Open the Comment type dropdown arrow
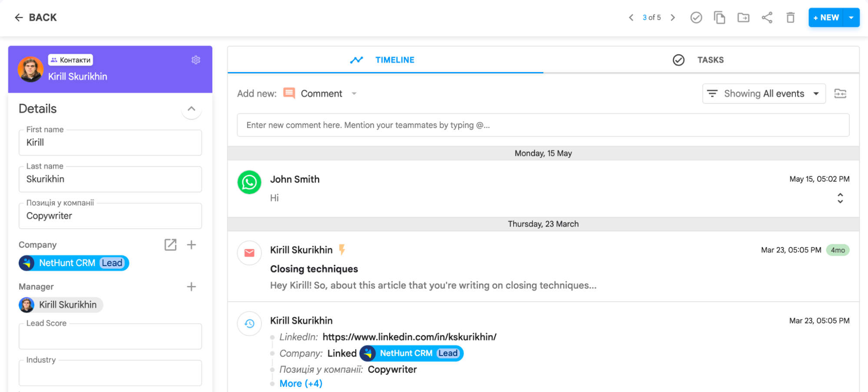Viewport: 868px width, 392px height. pos(354,93)
